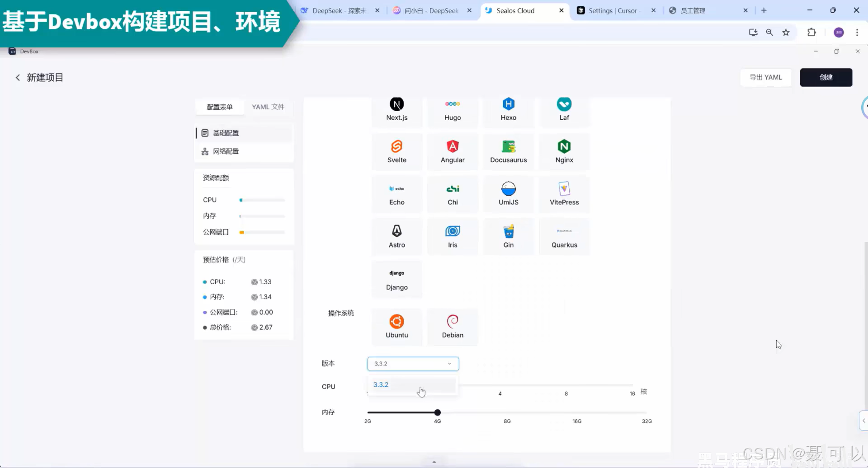Choose the Hugo framework icon
This screenshot has height=468, width=868.
(x=453, y=104)
